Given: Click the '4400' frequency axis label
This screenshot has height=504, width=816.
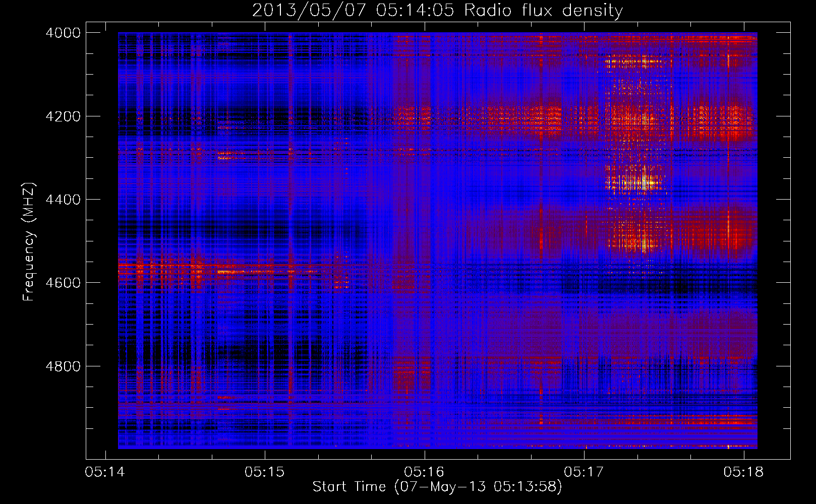Looking at the screenshot, I should [63, 200].
